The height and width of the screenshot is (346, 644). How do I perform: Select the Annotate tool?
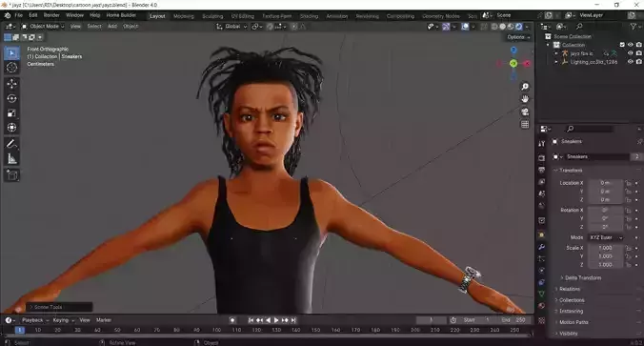[x=11, y=144]
